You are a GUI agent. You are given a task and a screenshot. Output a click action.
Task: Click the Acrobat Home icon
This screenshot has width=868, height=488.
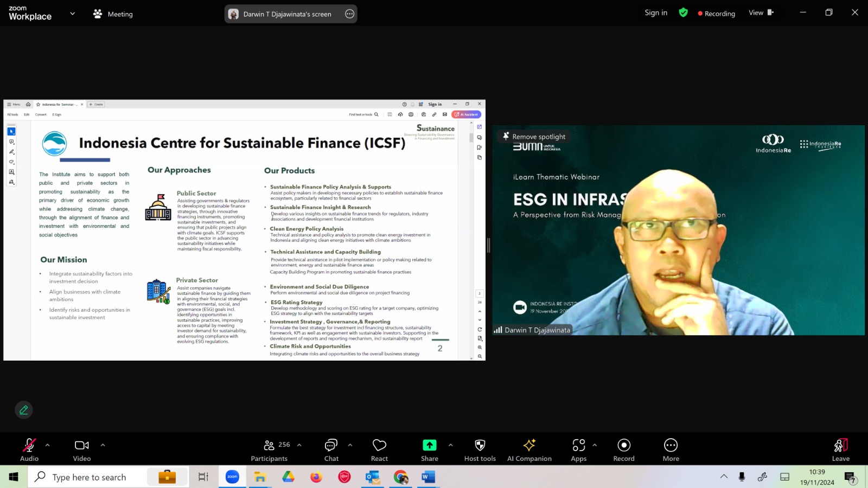pos(28,104)
